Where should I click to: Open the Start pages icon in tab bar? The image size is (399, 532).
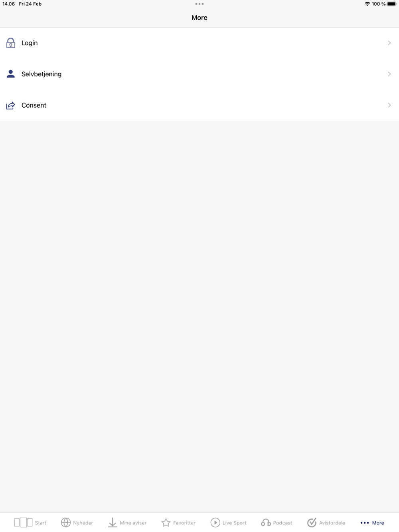(23, 522)
